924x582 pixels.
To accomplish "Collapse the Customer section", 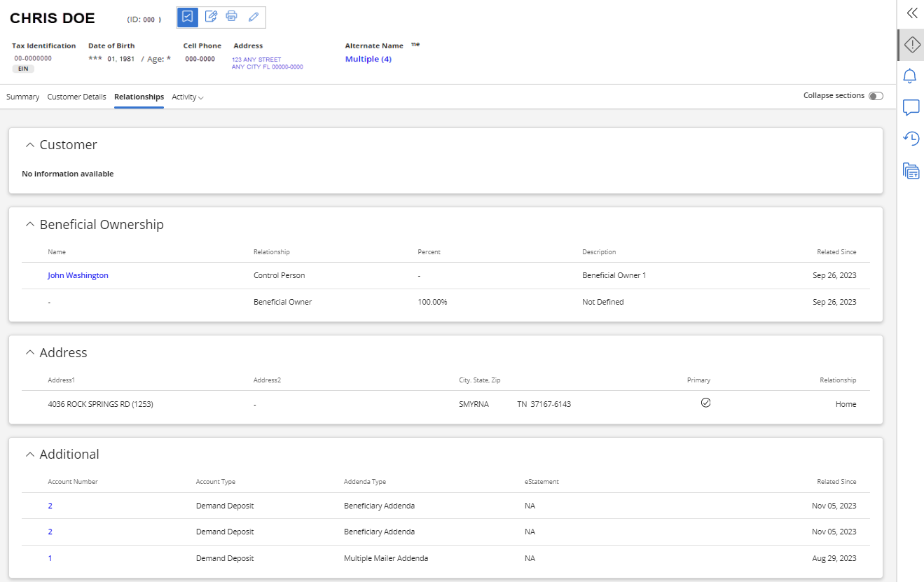I will point(29,145).
